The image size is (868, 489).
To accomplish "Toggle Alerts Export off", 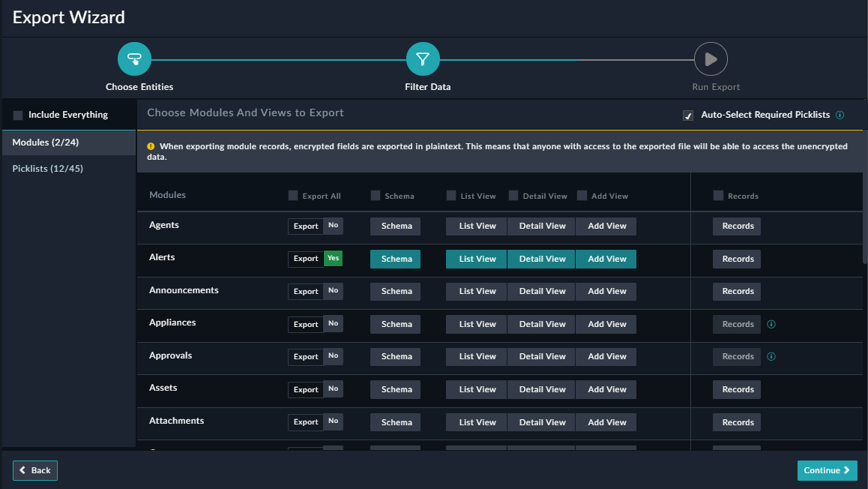I will pyautogui.click(x=315, y=258).
